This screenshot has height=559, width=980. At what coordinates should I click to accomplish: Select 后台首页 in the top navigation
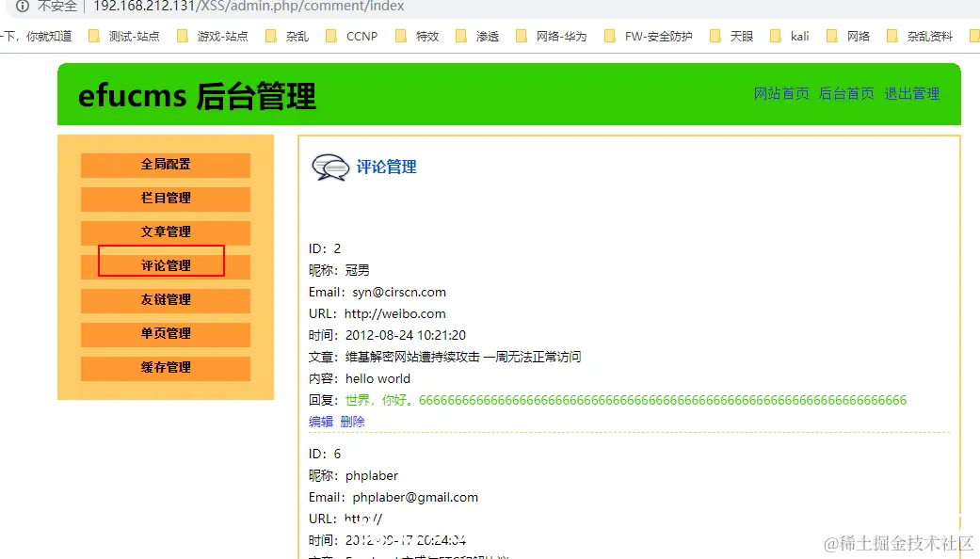tap(845, 94)
